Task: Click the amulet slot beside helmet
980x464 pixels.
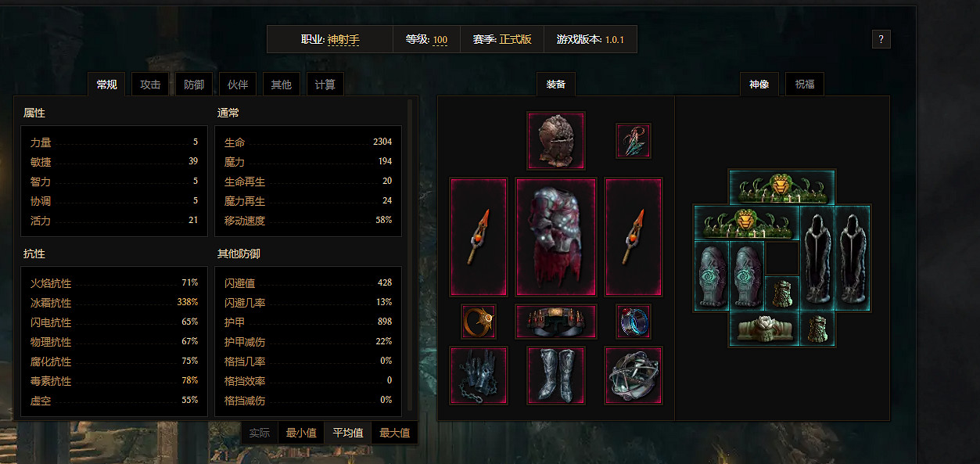Action: (633, 141)
